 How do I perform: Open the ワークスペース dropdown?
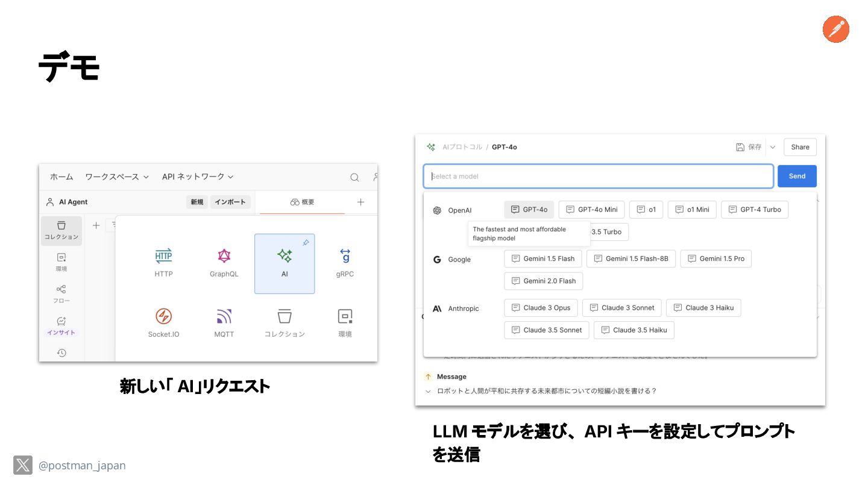(x=116, y=177)
